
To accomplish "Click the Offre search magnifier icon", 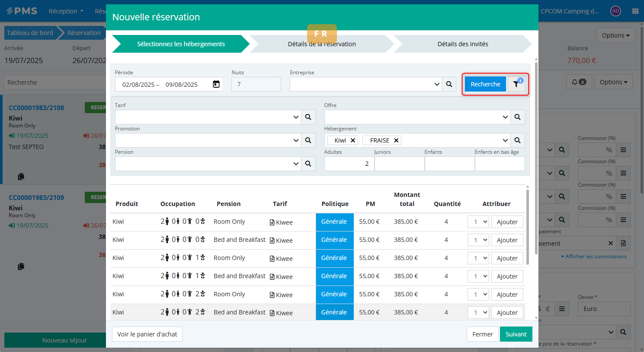I will point(517,117).
